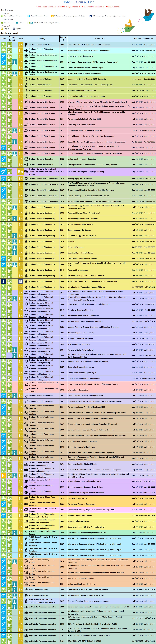This screenshot has width=156, height=644.
Task: Click the chart icon in the G060 row
Action: point(26,384)
